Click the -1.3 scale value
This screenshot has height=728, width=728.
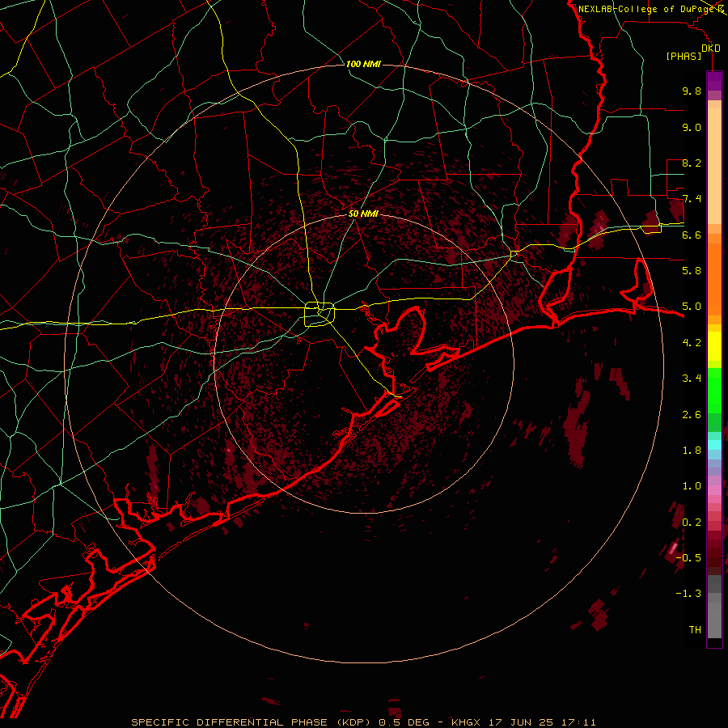coord(688,594)
